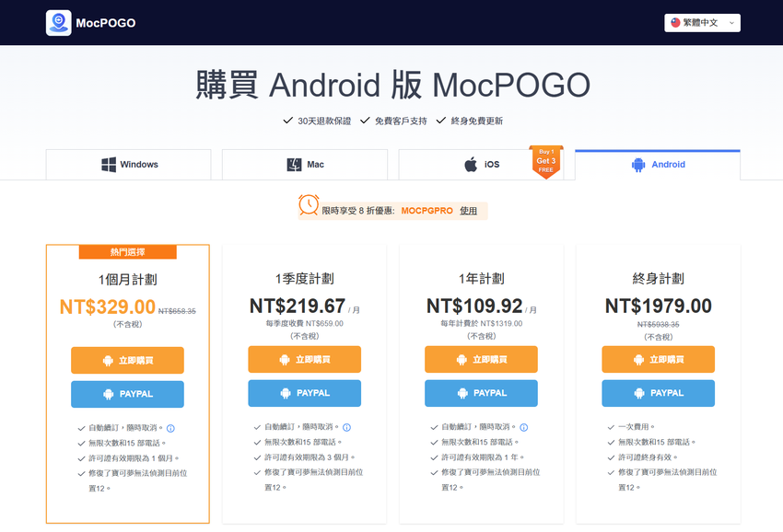Click the 許可證終身有效 feature line
Screen dimensions: 783x532
pyautogui.click(x=648, y=457)
